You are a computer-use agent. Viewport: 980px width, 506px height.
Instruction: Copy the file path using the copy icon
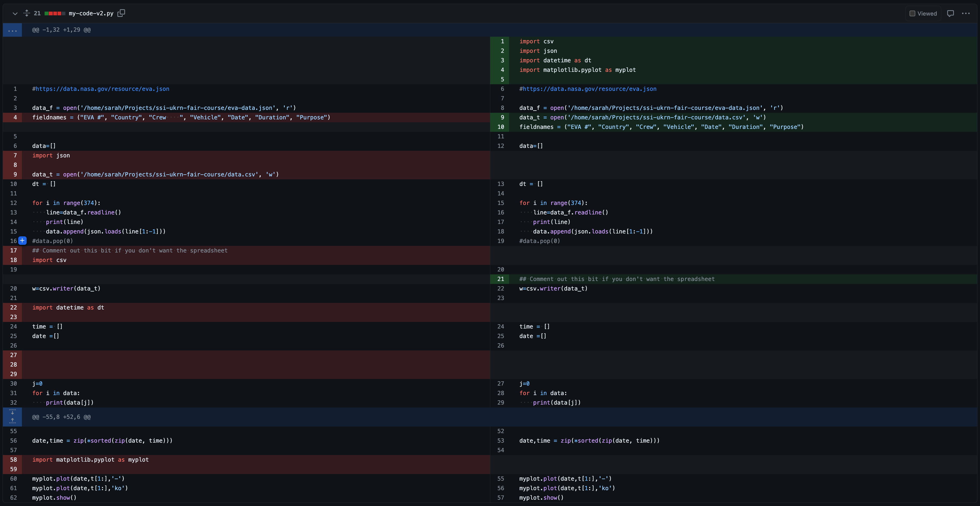pyautogui.click(x=121, y=13)
